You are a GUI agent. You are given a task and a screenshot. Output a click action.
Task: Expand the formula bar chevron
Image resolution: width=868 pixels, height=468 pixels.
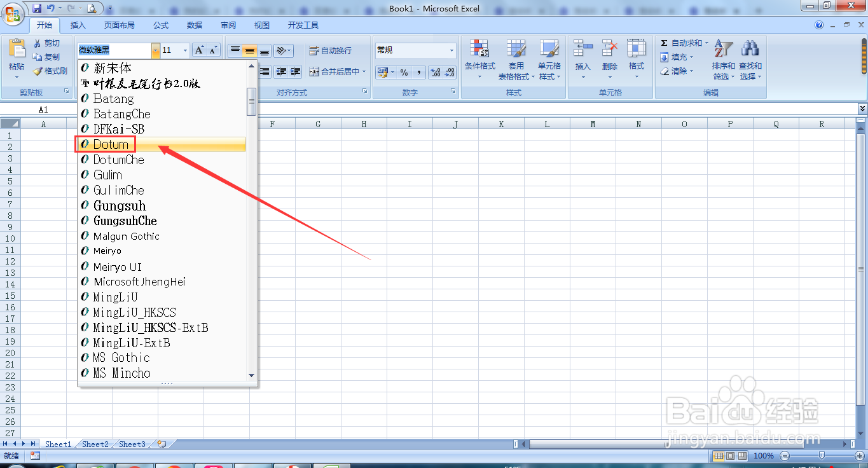[862, 109]
